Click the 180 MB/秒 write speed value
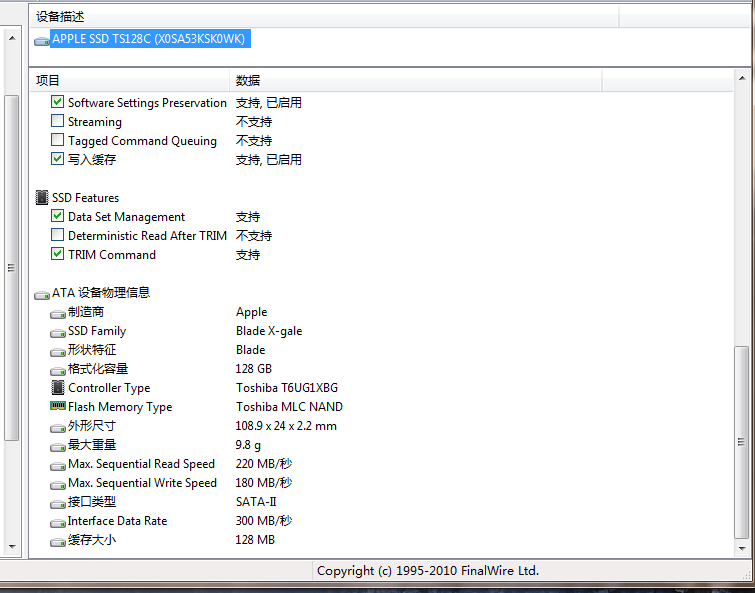Image resolution: width=755 pixels, height=593 pixels. click(264, 483)
